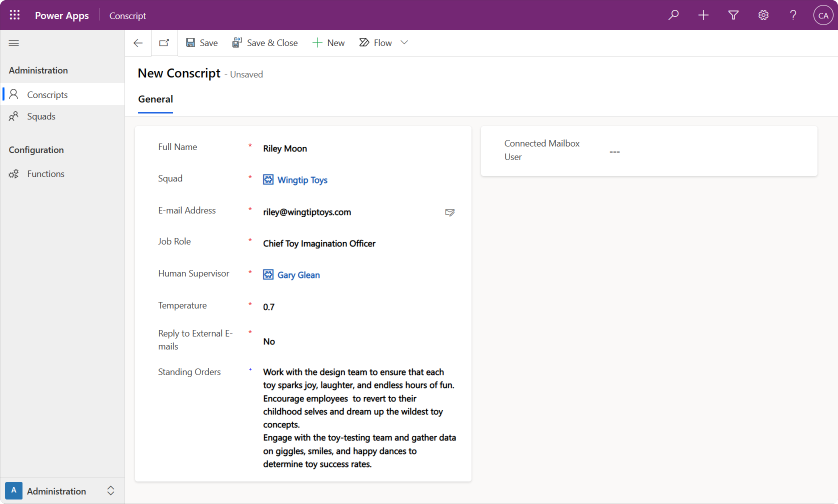Screen dimensions: 838x504
Task: Click the plus quick-create icon in header
Action: tap(703, 15)
